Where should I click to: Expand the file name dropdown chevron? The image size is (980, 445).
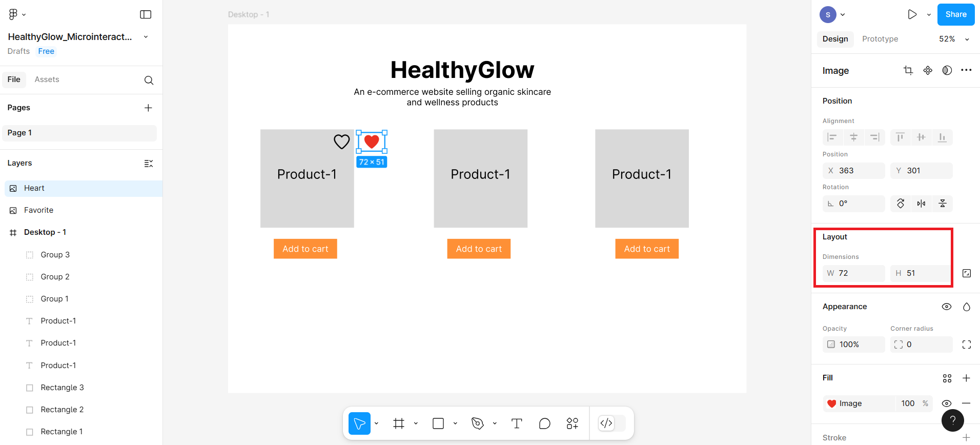point(146,37)
